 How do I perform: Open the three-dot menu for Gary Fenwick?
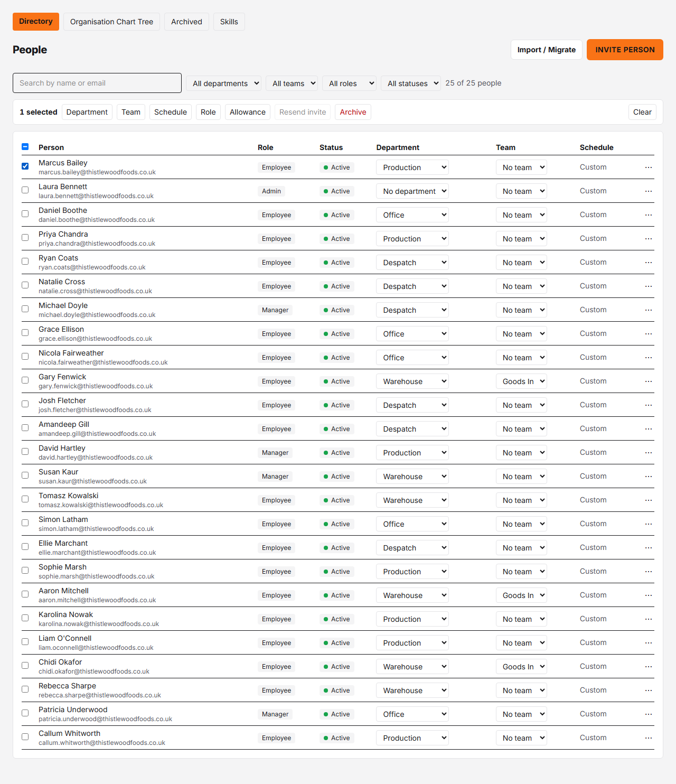click(x=648, y=381)
